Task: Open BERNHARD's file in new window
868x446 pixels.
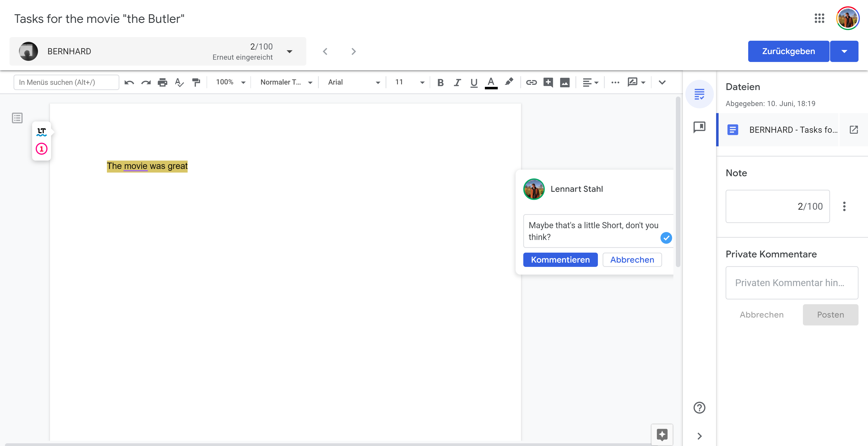Action: pos(854,130)
